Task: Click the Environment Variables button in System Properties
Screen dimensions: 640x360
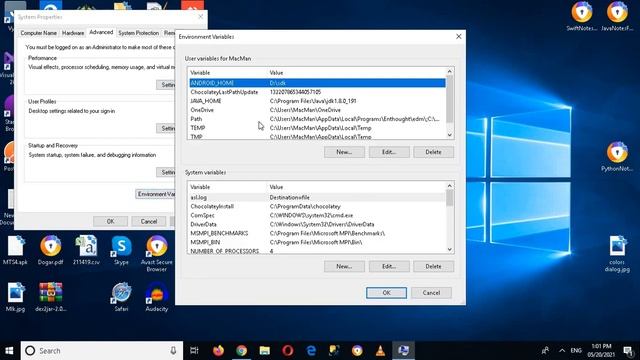Action: (x=156, y=194)
